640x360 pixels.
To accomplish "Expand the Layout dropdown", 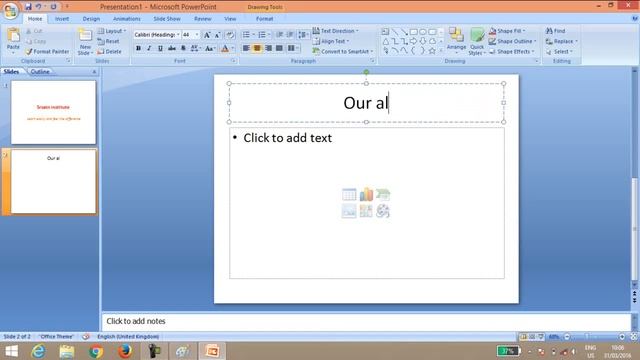I will click(112, 31).
